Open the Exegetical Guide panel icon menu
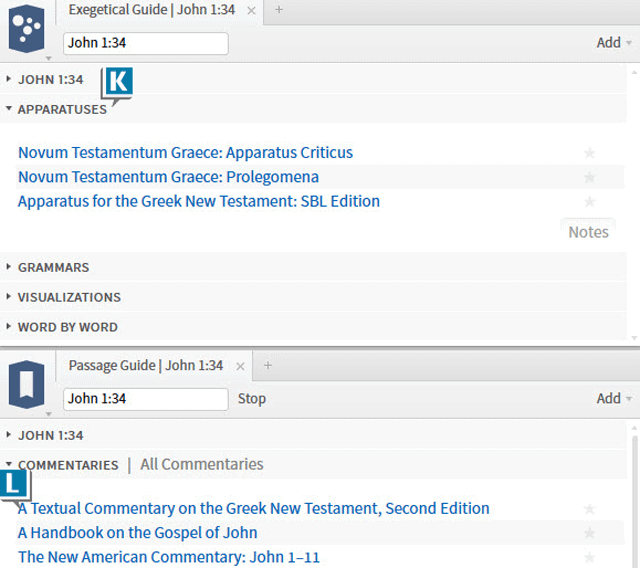 click(x=27, y=29)
